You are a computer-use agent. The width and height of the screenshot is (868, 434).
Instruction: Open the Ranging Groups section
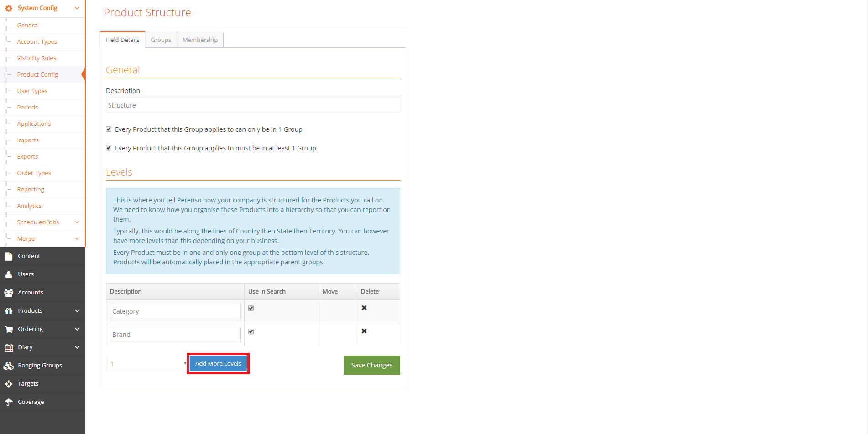pyautogui.click(x=40, y=365)
